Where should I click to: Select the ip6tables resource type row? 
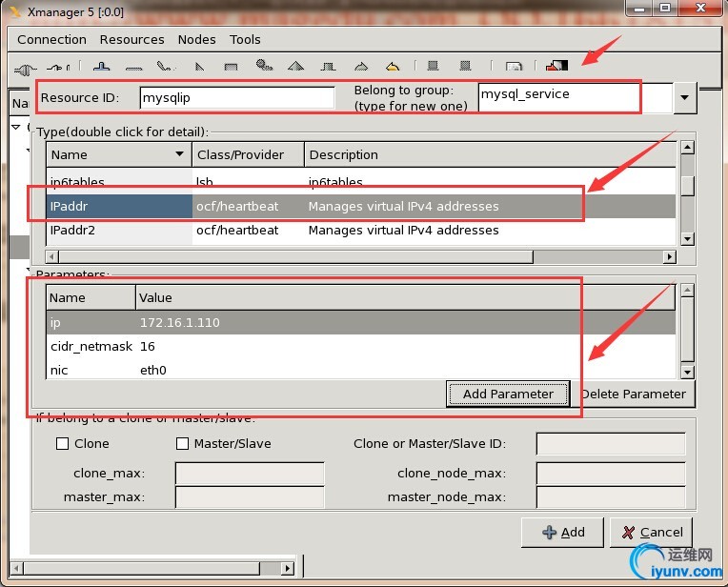click(x=361, y=181)
